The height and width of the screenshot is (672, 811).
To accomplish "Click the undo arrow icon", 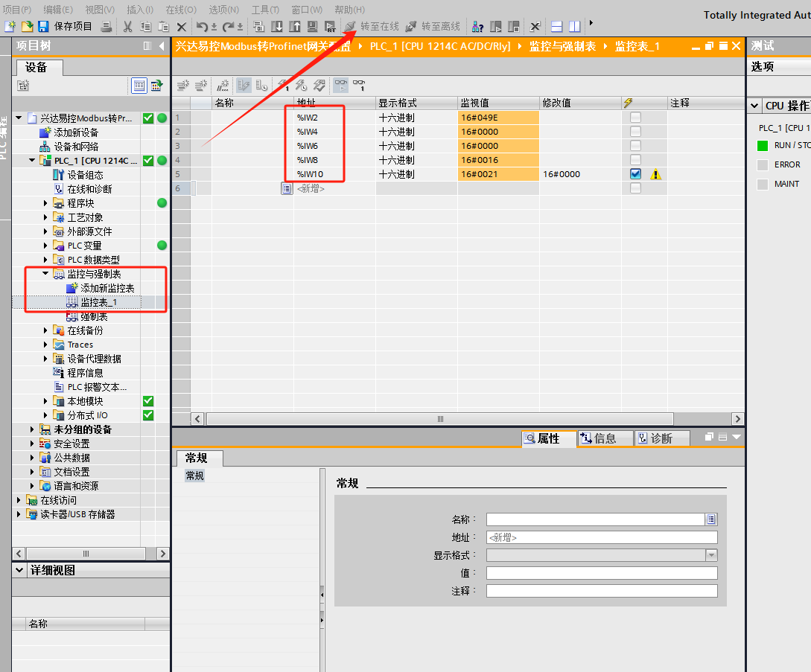I will tap(202, 26).
